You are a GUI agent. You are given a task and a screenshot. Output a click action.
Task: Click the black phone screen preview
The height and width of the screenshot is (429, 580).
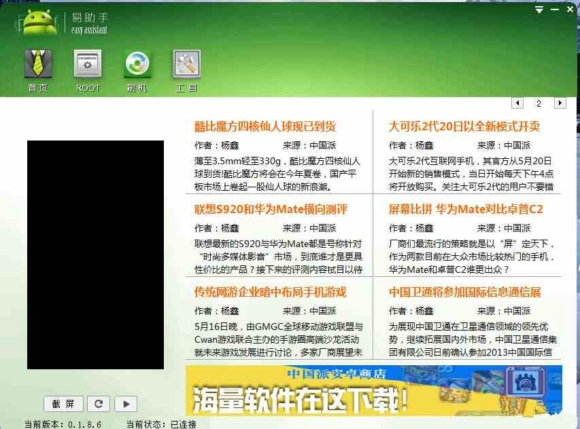95,254
